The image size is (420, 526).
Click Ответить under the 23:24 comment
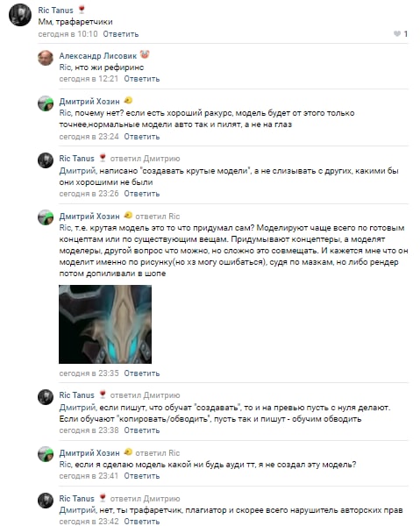[x=142, y=137]
